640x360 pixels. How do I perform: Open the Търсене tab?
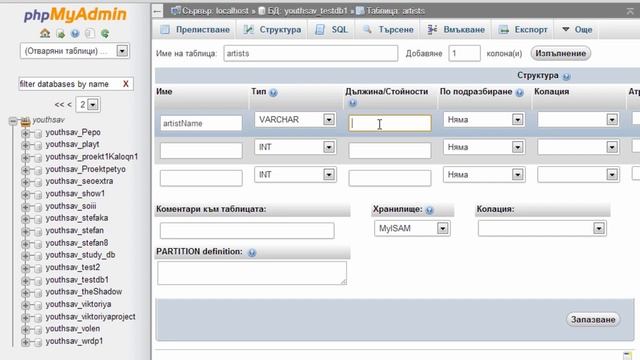click(x=388, y=29)
